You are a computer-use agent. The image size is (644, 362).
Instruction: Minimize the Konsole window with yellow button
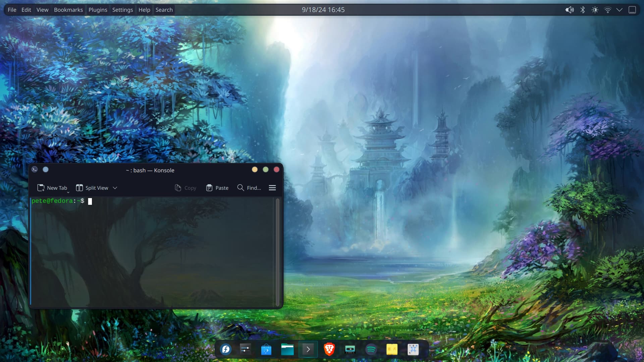pos(255,170)
